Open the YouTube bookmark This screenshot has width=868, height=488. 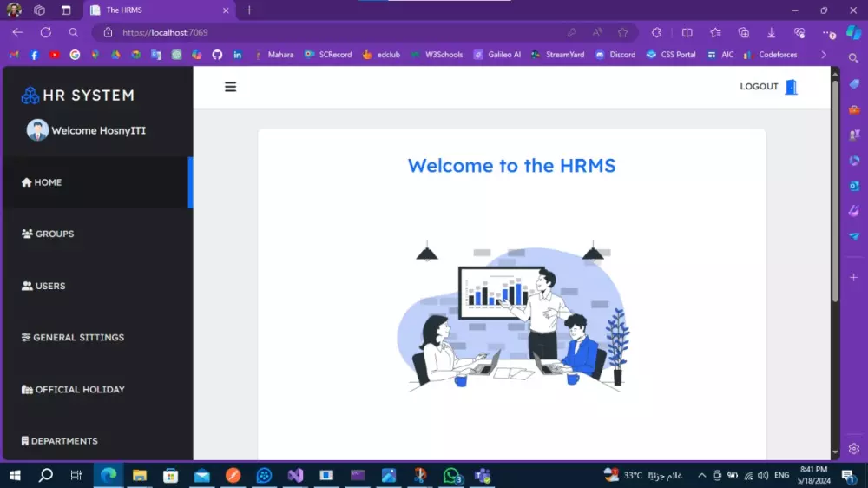54,55
